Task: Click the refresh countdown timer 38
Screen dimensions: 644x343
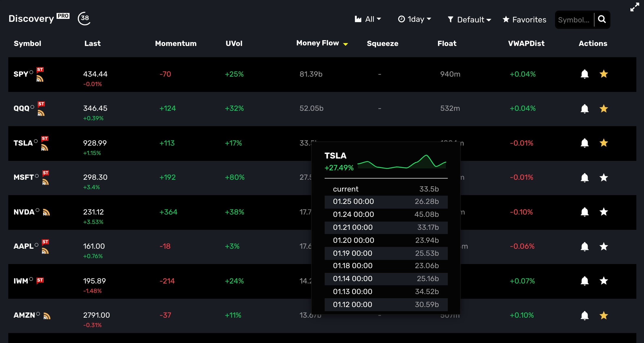Action: 84,18
